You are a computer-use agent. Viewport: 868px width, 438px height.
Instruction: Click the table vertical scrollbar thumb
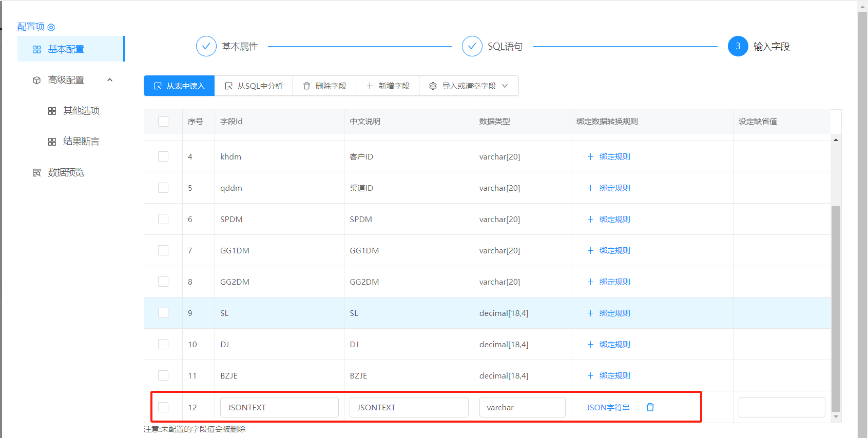[x=836, y=309]
